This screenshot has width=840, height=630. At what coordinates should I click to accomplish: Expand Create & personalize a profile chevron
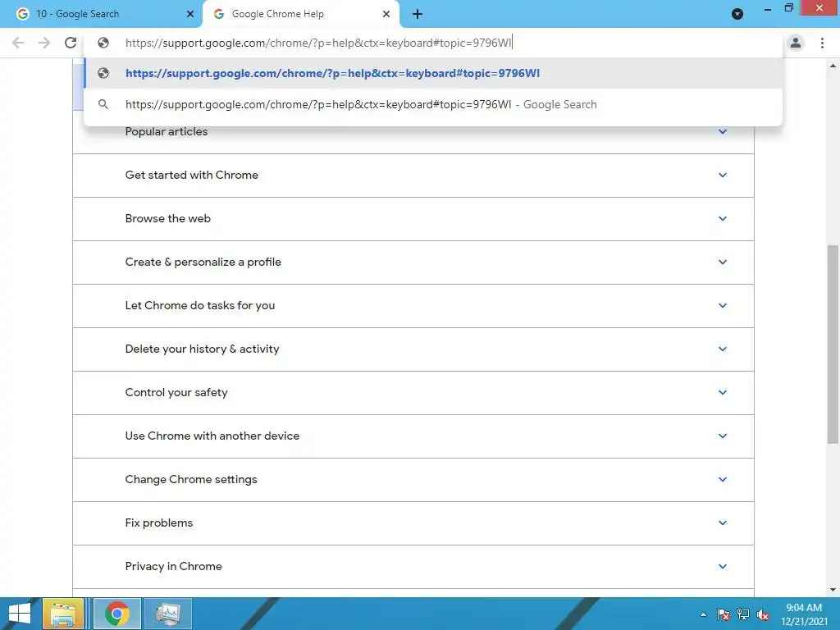point(722,262)
